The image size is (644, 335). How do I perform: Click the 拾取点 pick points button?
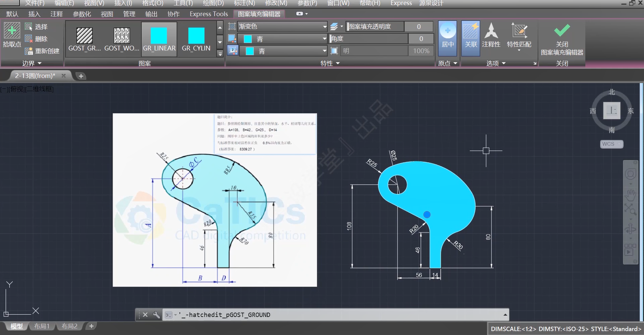click(x=12, y=35)
